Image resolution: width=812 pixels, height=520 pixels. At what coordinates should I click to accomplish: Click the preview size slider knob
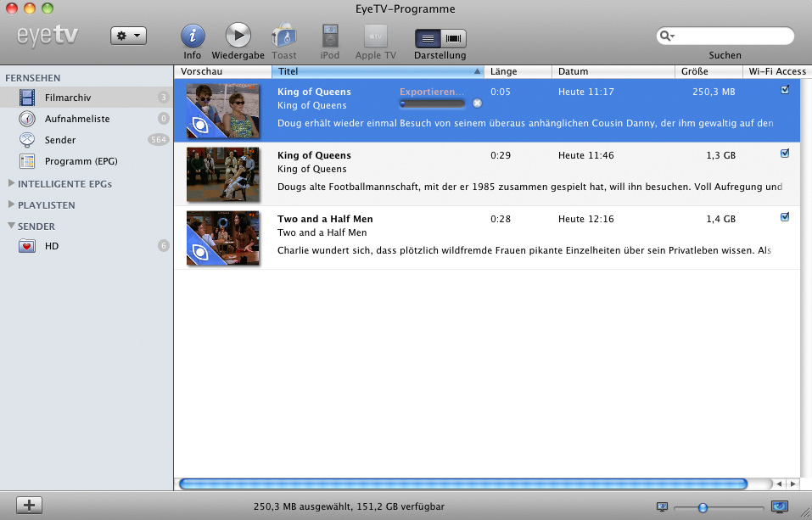[x=703, y=507]
